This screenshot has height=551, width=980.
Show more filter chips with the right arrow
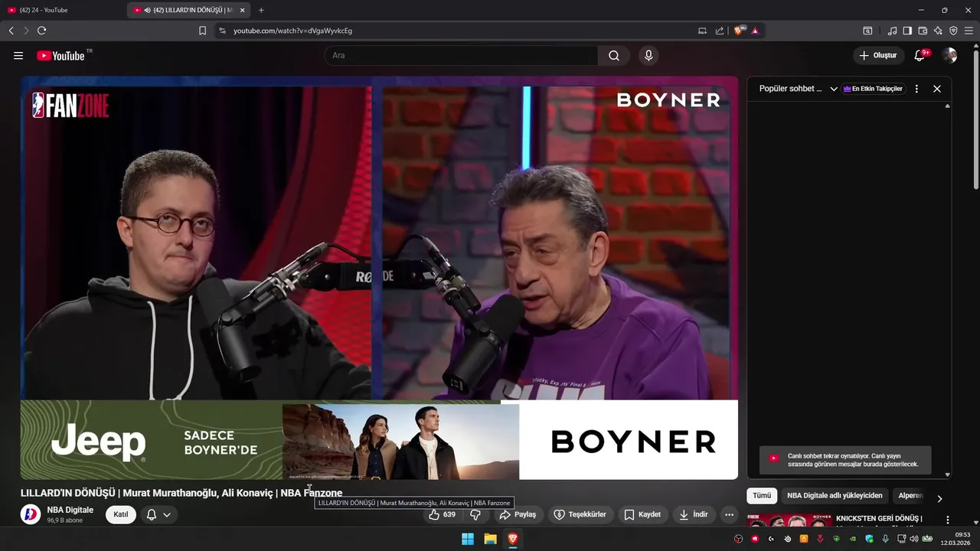point(939,499)
